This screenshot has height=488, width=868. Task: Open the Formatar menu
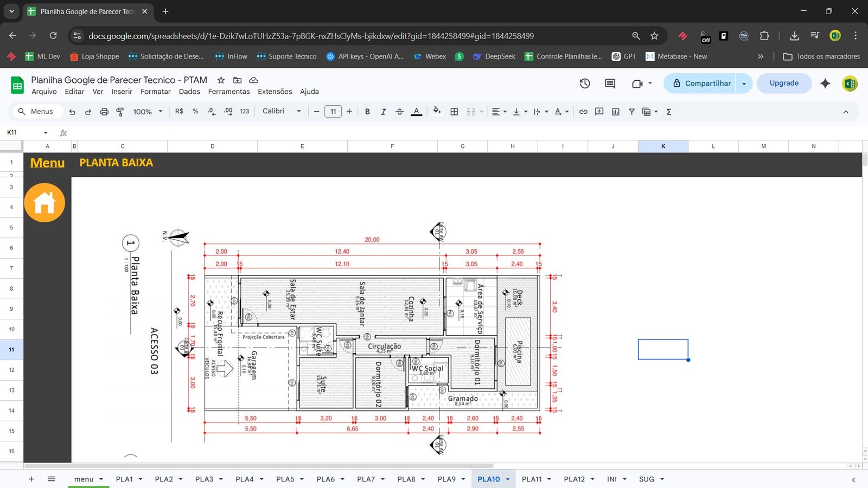pyautogui.click(x=155, y=92)
